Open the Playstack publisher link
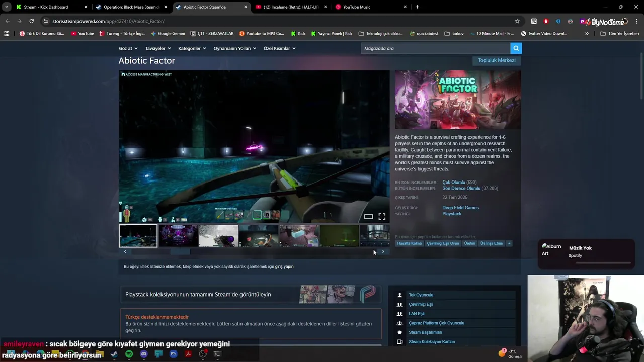Image resolution: width=644 pixels, height=362 pixels. tap(452, 214)
